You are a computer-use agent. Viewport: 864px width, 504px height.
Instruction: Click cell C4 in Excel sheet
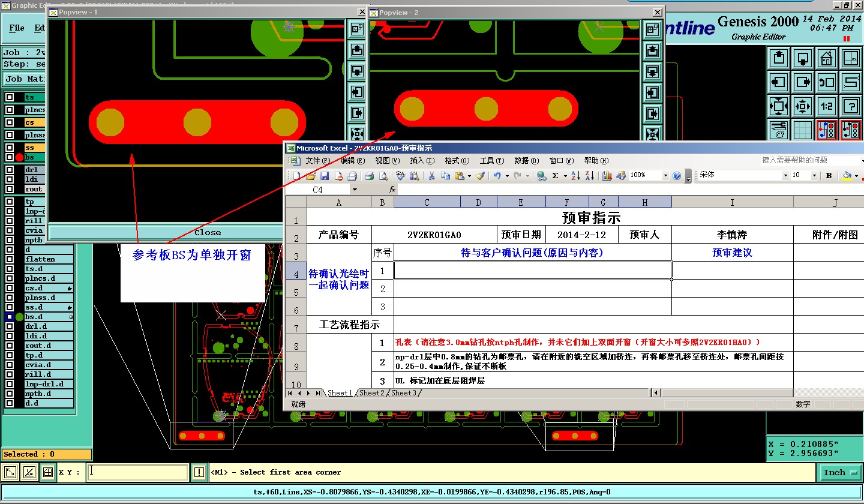[533, 271]
